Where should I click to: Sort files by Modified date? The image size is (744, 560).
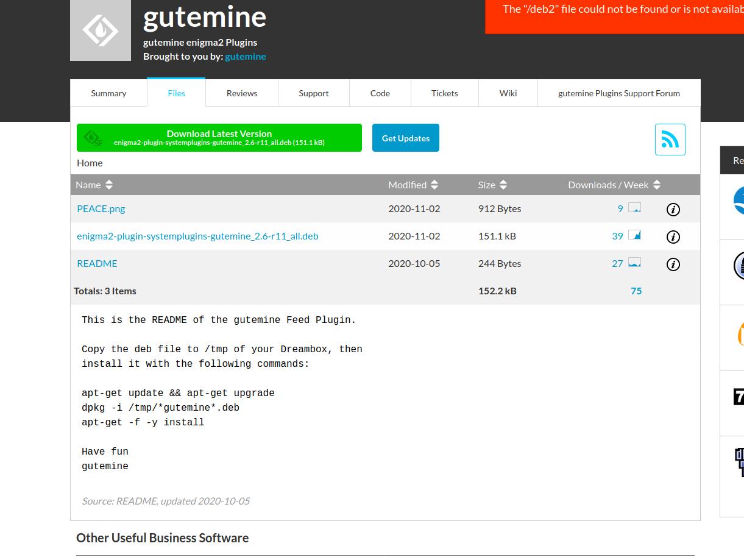413,185
